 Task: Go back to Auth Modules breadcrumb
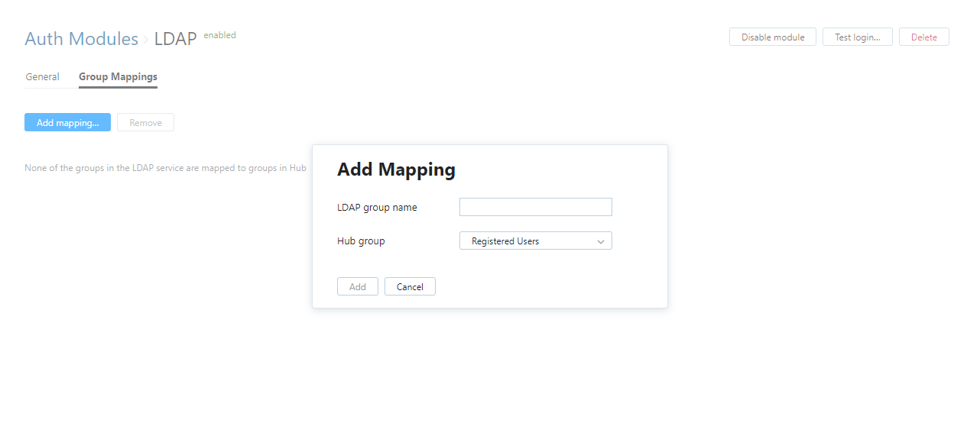(81, 39)
